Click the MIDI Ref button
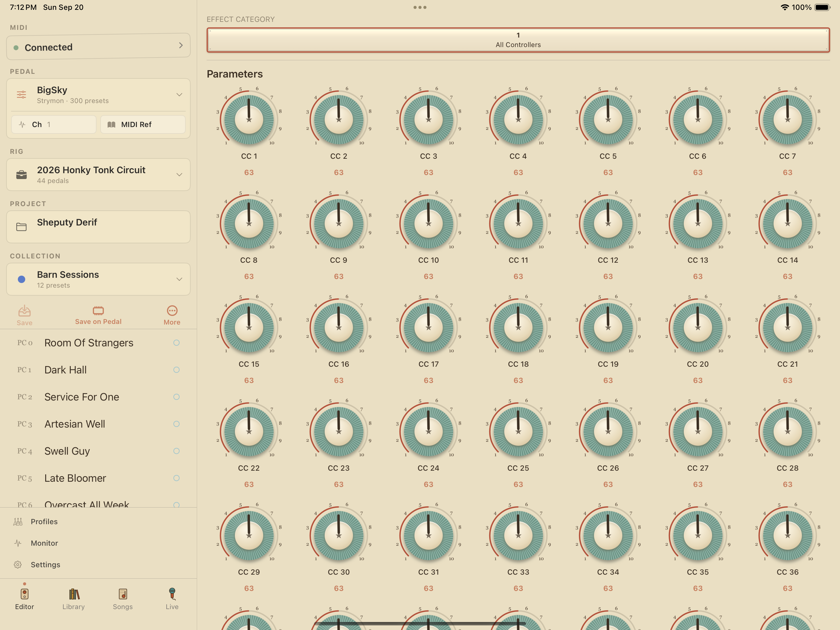The height and width of the screenshot is (630, 840). (x=143, y=125)
